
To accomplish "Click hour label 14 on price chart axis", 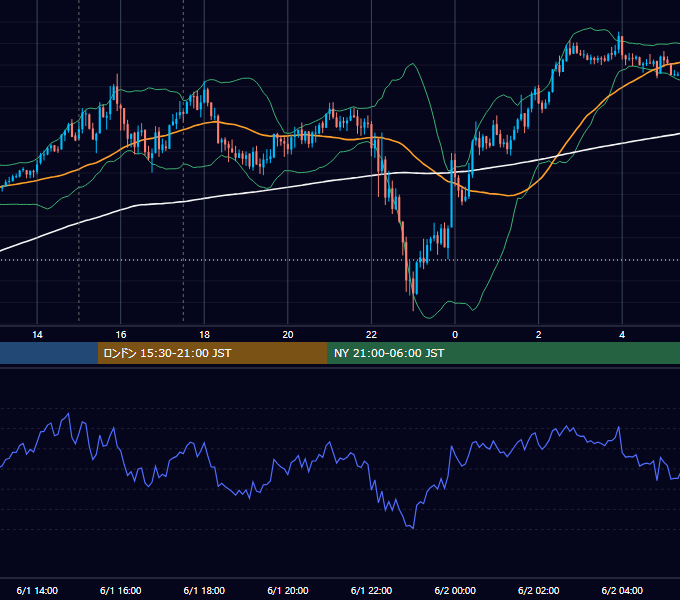I will (37, 335).
